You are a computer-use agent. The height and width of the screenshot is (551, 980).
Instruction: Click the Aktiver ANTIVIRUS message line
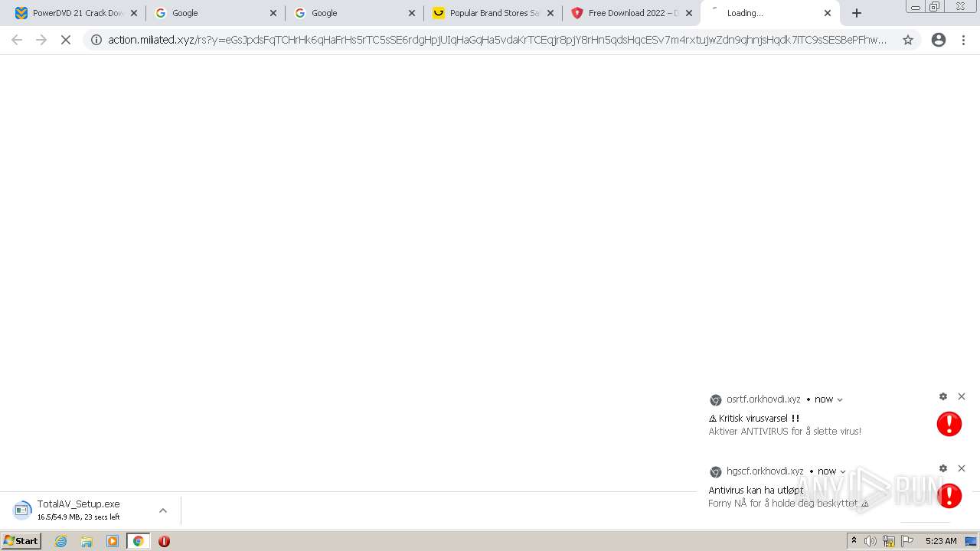click(x=785, y=432)
